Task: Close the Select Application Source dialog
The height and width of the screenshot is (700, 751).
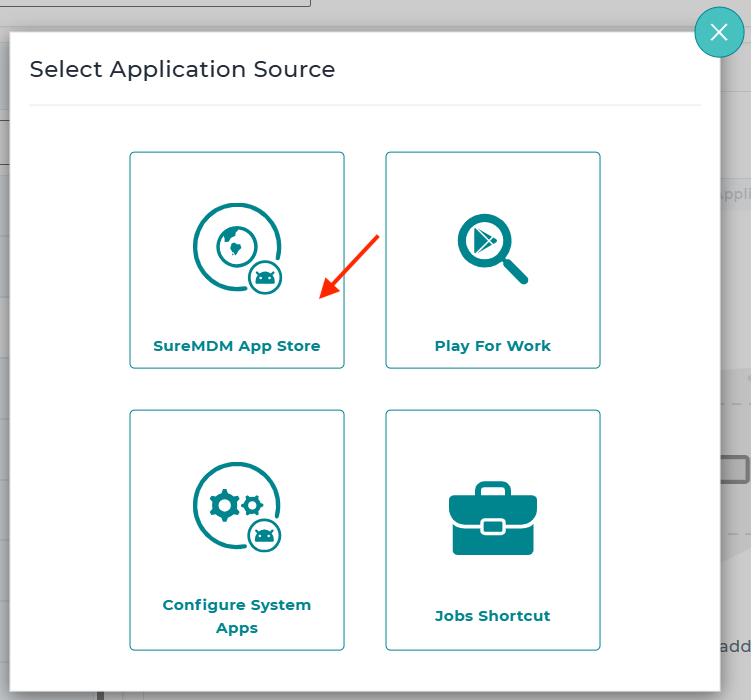Action: click(719, 32)
